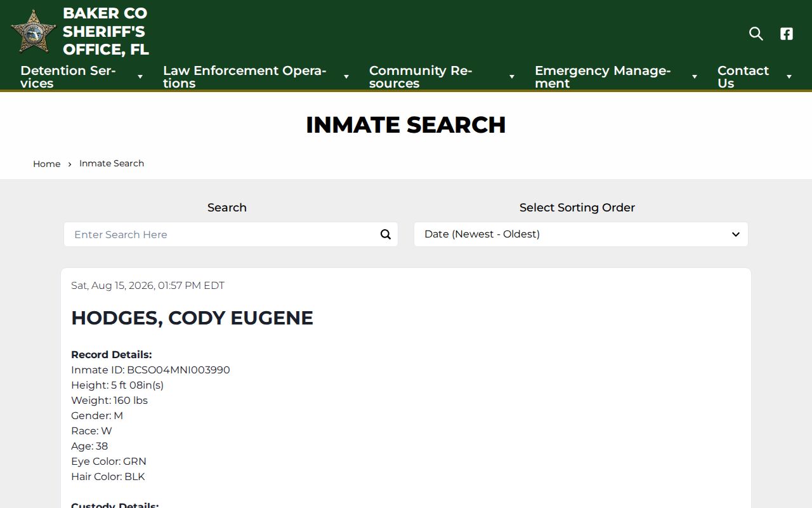Click the Sat, Aug 15, 2026 timestamp
Image resolution: width=812 pixels, height=508 pixels.
148,286
